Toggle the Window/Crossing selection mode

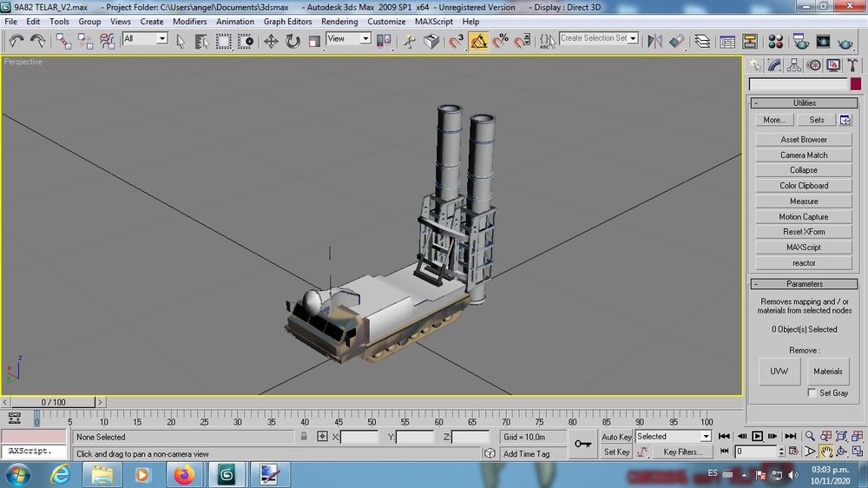tap(246, 41)
